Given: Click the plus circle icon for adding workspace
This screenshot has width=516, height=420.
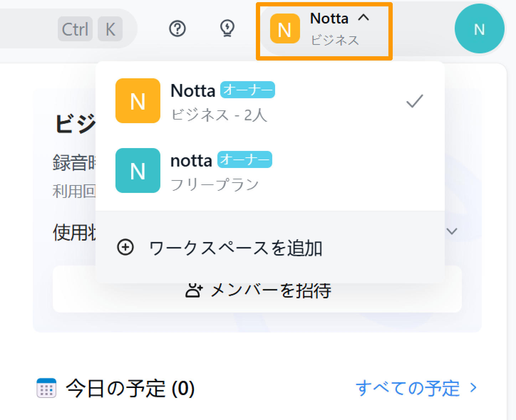Looking at the screenshot, I should tap(125, 247).
